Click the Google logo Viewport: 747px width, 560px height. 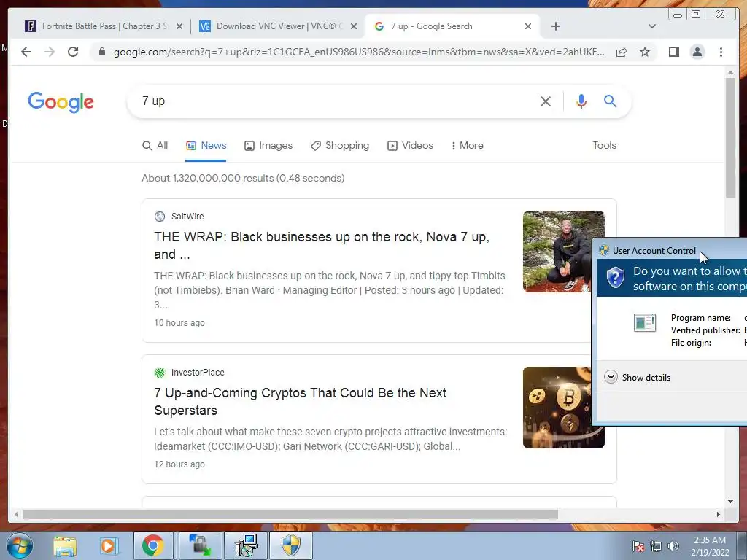61,102
